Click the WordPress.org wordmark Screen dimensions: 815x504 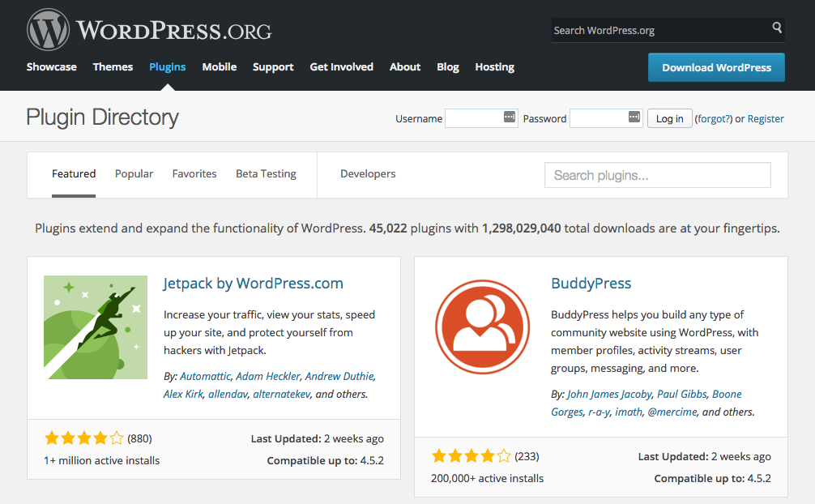pos(173,31)
